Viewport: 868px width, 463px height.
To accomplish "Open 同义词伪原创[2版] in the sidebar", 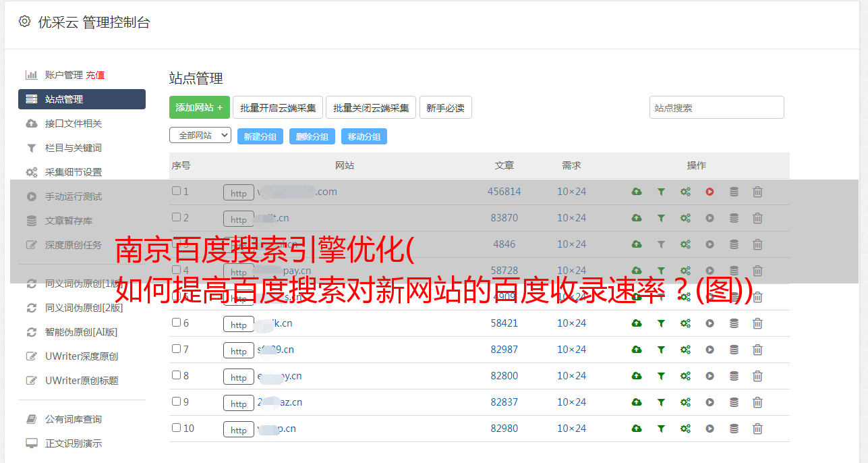I will coord(84,308).
